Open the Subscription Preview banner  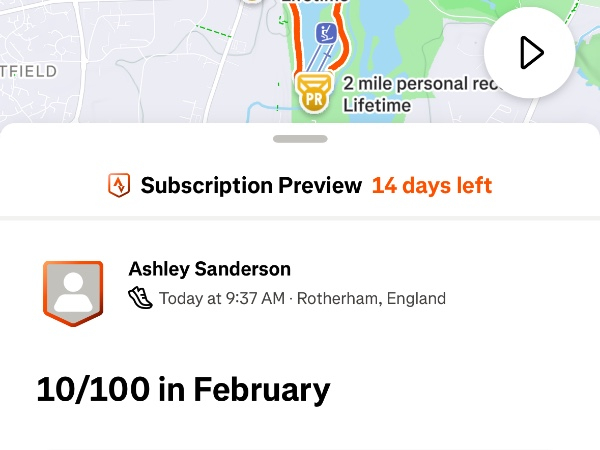point(251,185)
